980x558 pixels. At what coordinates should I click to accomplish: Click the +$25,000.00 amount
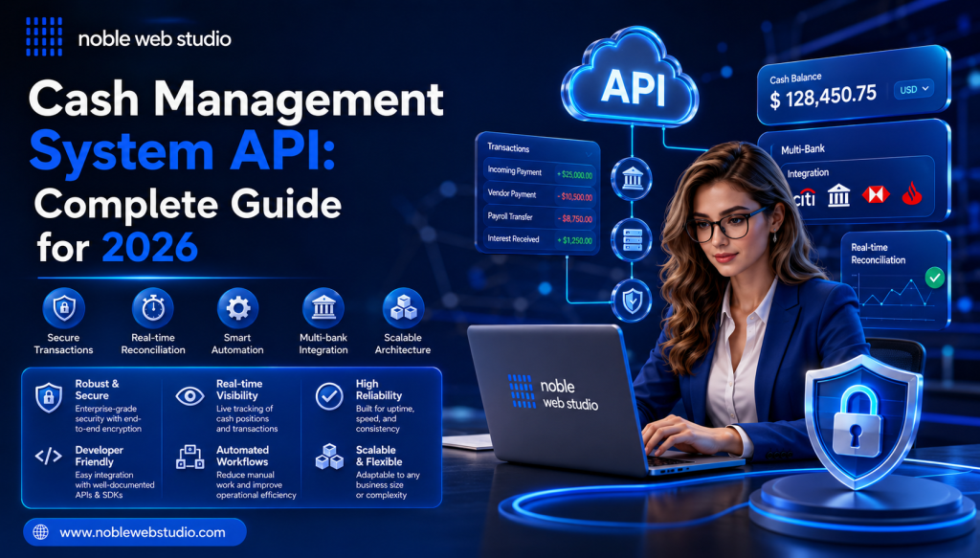point(574,175)
